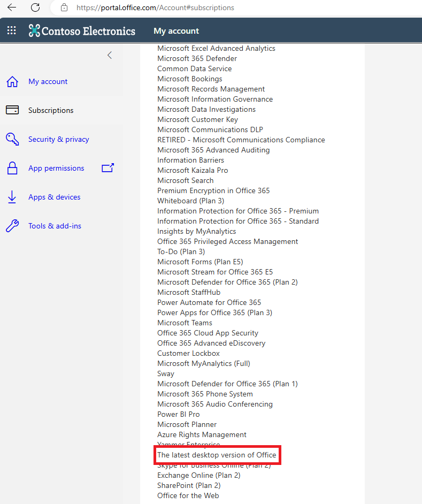Select 'Microsoft 365 Advanced Auditing' entry

pyautogui.click(x=213, y=150)
